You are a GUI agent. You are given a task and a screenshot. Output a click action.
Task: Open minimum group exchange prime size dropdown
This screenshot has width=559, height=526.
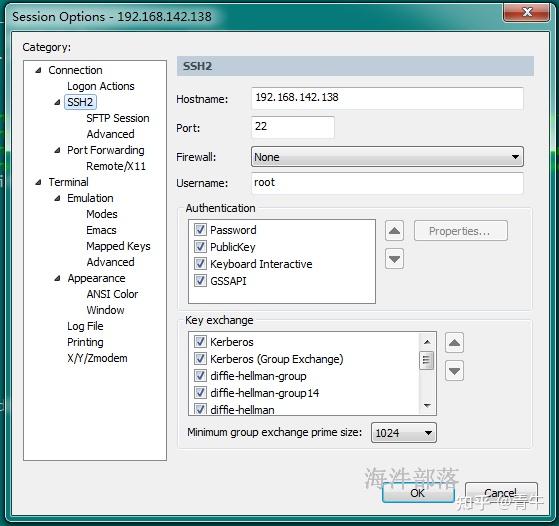coord(404,433)
